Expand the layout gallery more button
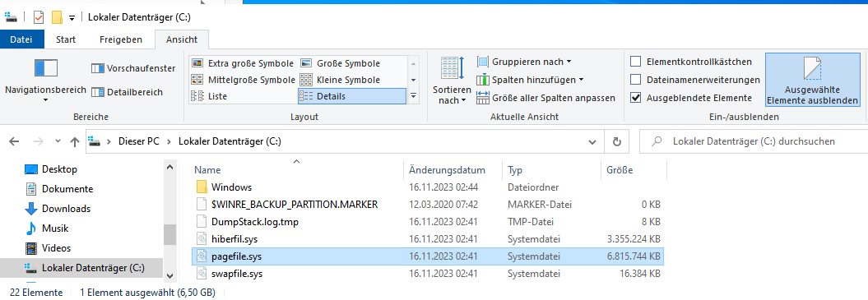This screenshot has height=300, width=868. [414, 96]
